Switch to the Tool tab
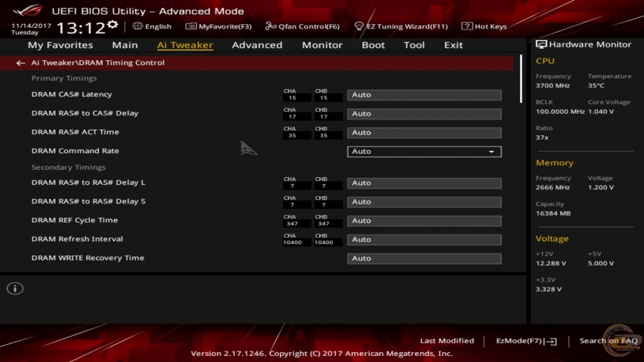 [x=414, y=44]
